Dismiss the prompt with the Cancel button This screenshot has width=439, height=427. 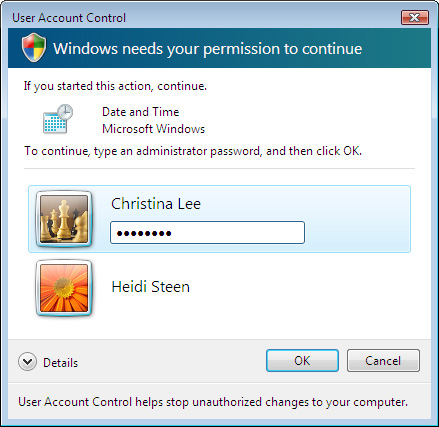(x=383, y=360)
